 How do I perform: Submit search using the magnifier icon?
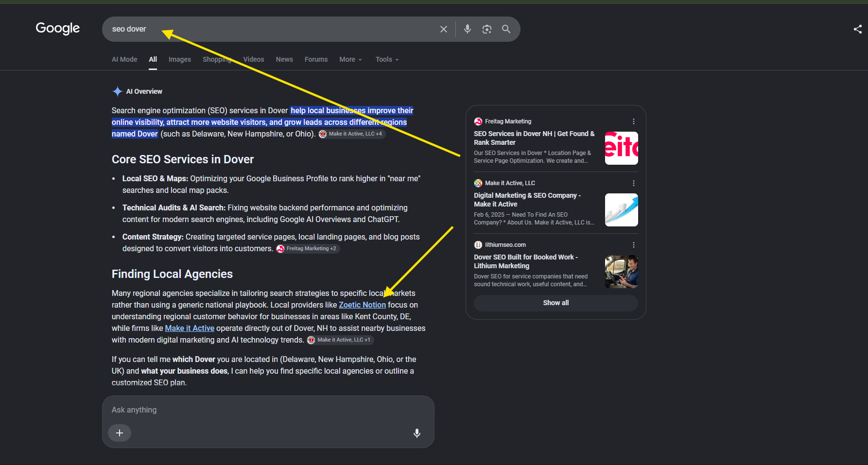506,29
